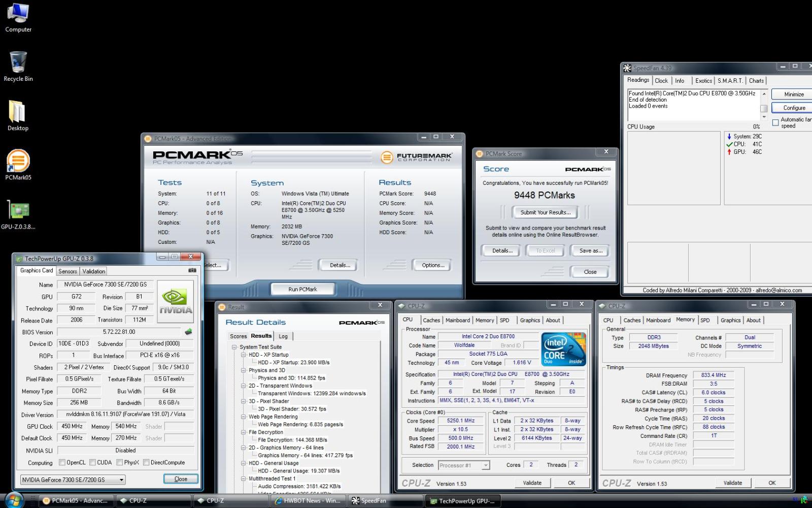Collapse the Physics and 3D node
Image resolution: width=812 pixels, height=508 pixels.
click(x=244, y=370)
